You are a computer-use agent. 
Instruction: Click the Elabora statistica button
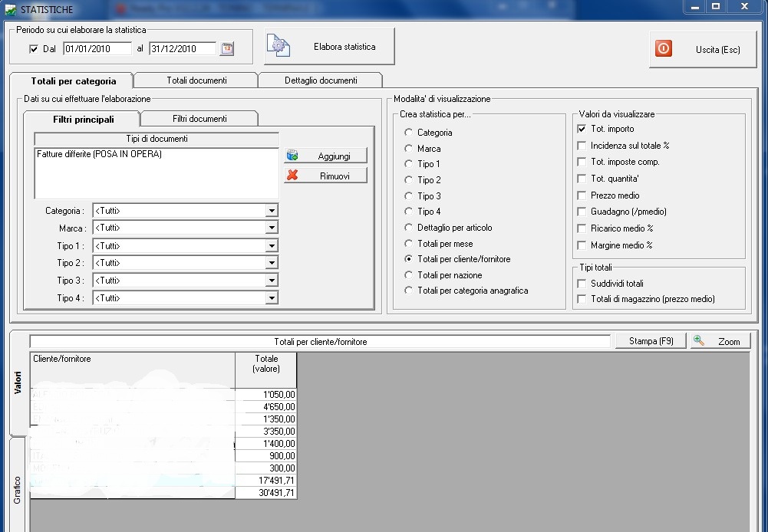(329, 47)
